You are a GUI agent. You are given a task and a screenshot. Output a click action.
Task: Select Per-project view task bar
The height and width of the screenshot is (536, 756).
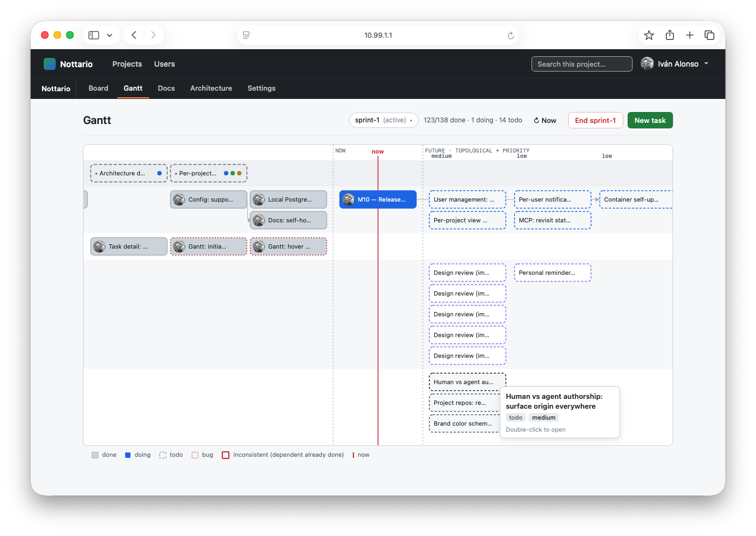click(468, 220)
